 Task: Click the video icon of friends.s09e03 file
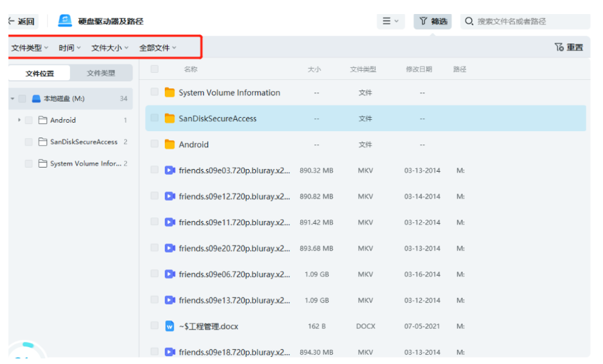170,170
